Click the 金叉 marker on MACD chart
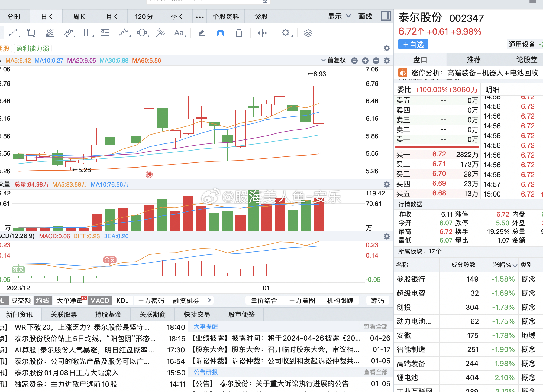Screen dimensions: 543x392 click(x=110, y=260)
